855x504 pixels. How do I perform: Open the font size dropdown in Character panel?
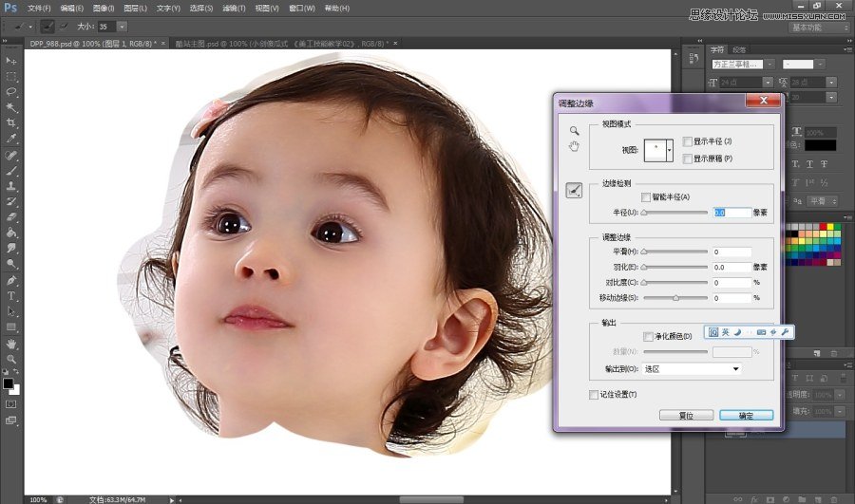(769, 83)
